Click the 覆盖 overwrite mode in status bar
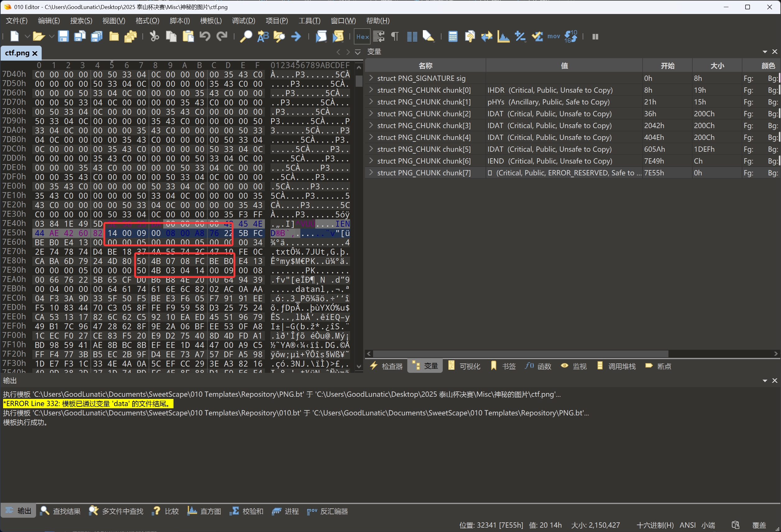781x532 pixels. point(759,525)
